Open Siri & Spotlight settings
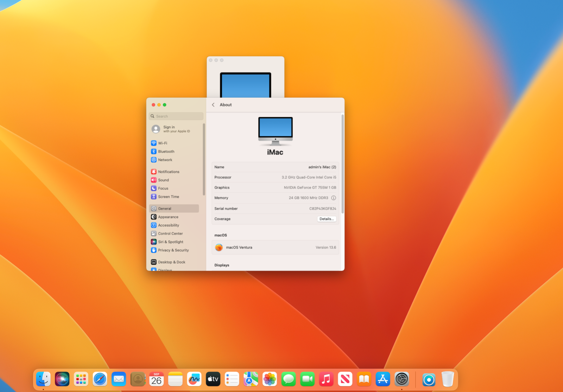The height and width of the screenshot is (392, 563). (174, 242)
